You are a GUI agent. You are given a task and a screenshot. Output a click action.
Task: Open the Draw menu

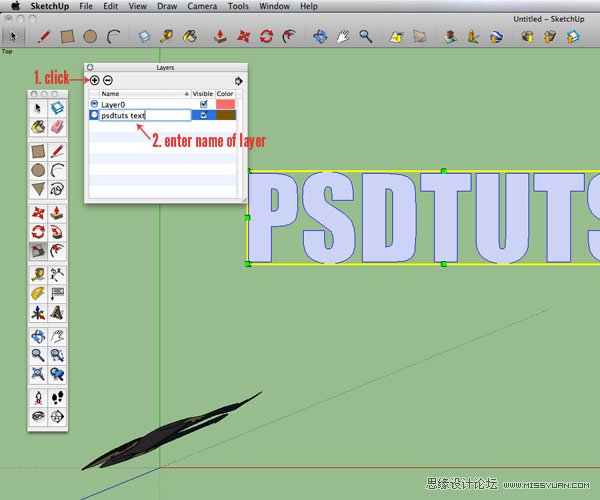click(x=167, y=6)
